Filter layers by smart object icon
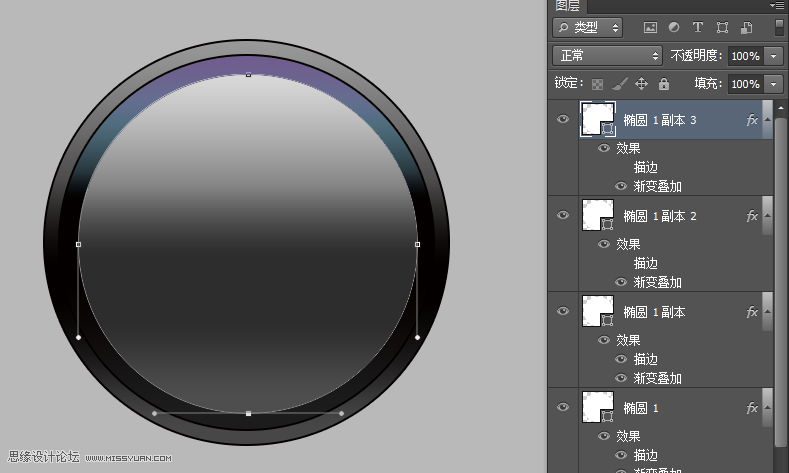 pyautogui.click(x=746, y=28)
